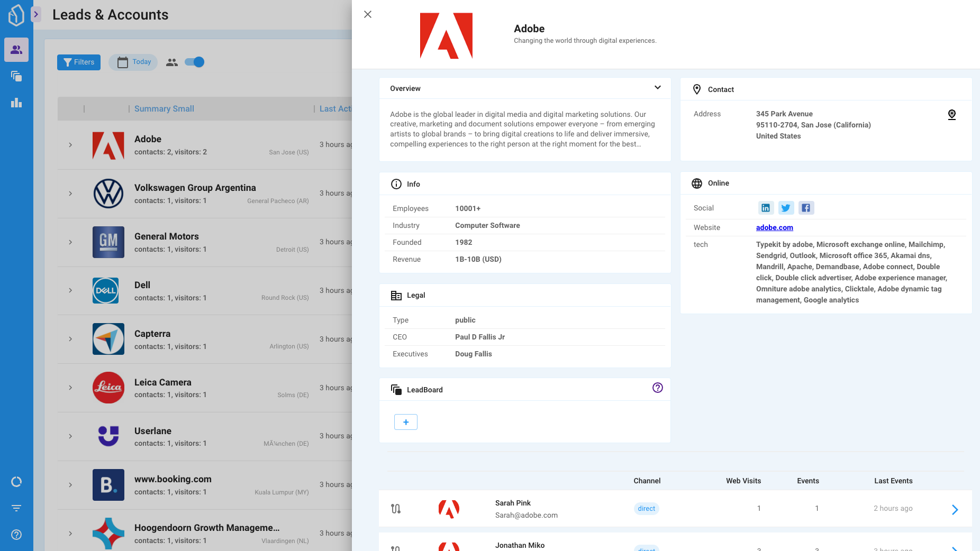Viewport: 980px width, 551px height.
Task: Open Adobe's Twitter social profile
Action: point(785,208)
